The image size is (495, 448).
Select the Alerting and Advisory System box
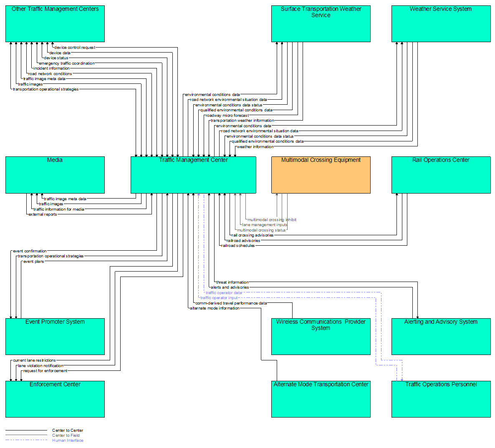[x=441, y=337]
